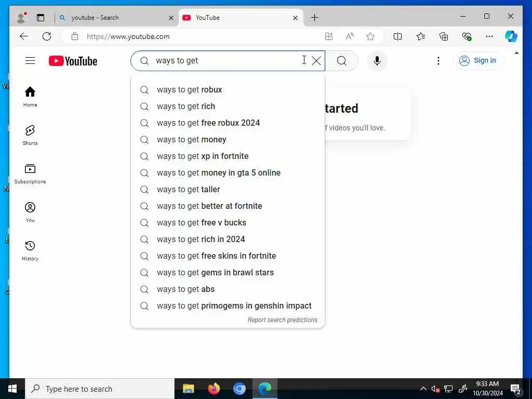532x399 pixels.
Task: Select suggestion 'ways to get taller'
Action: tap(228, 189)
